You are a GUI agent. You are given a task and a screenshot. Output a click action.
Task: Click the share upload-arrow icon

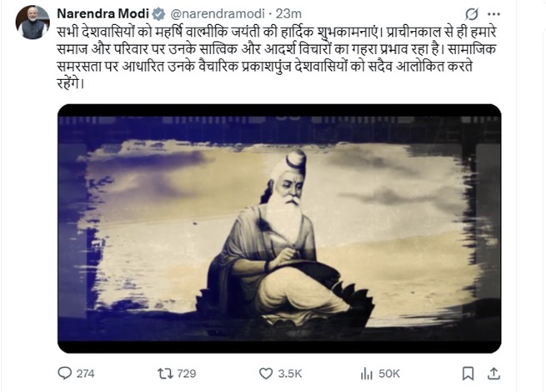[494, 374]
